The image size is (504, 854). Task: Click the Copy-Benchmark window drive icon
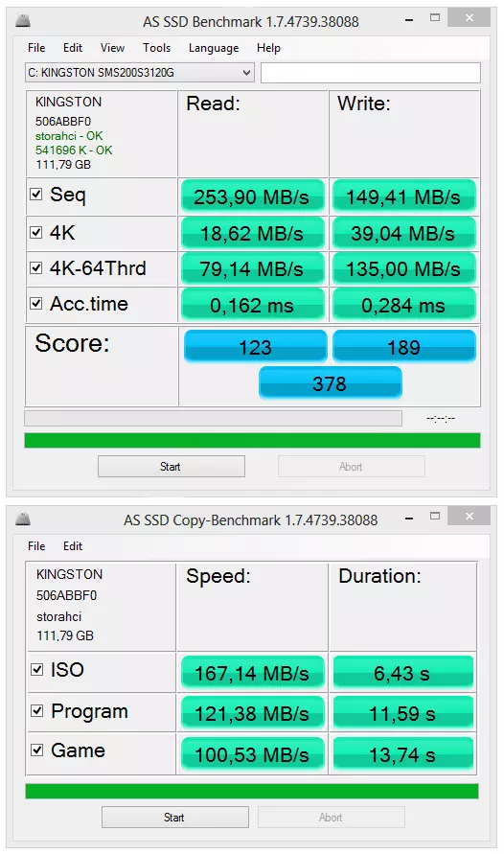point(22,519)
